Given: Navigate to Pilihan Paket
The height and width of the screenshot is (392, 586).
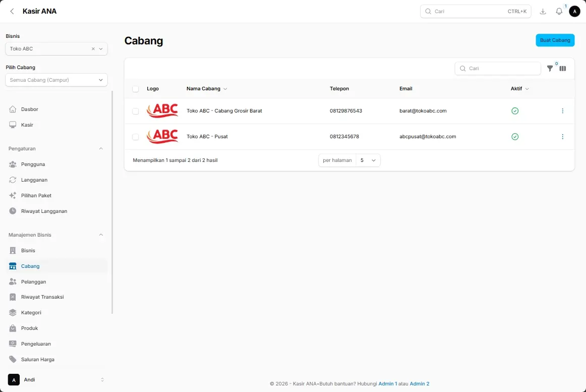Looking at the screenshot, I should pos(56,196).
